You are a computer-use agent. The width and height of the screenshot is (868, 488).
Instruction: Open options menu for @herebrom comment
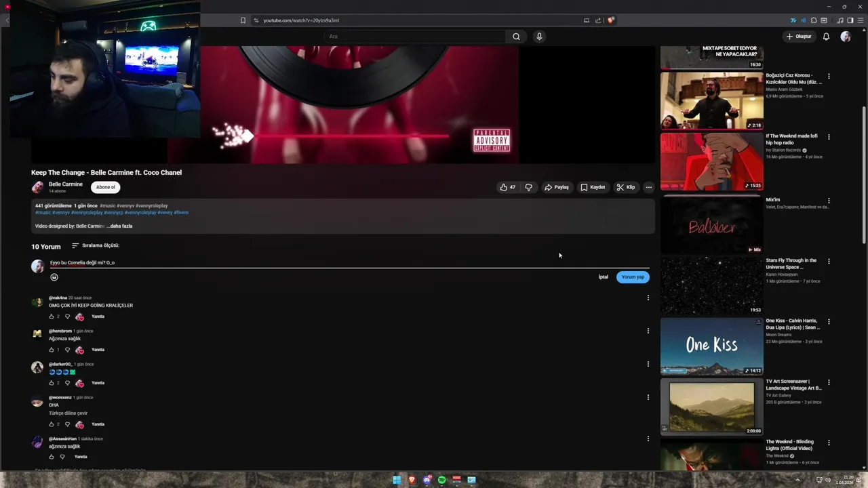tap(648, 331)
